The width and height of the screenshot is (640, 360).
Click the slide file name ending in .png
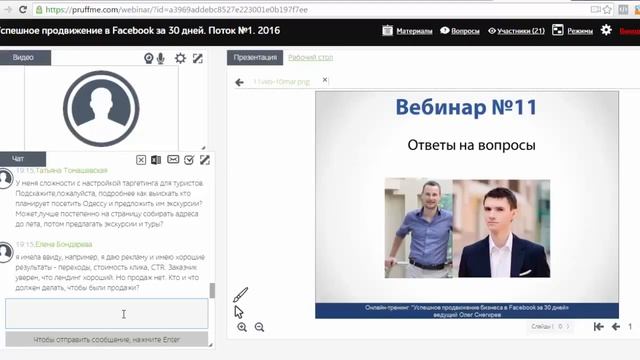coord(282,82)
